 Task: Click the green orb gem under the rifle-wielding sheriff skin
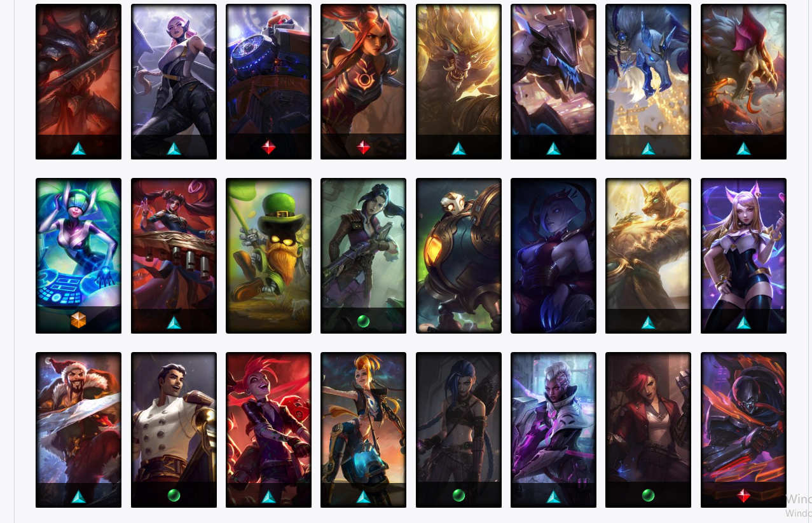click(363, 322)
